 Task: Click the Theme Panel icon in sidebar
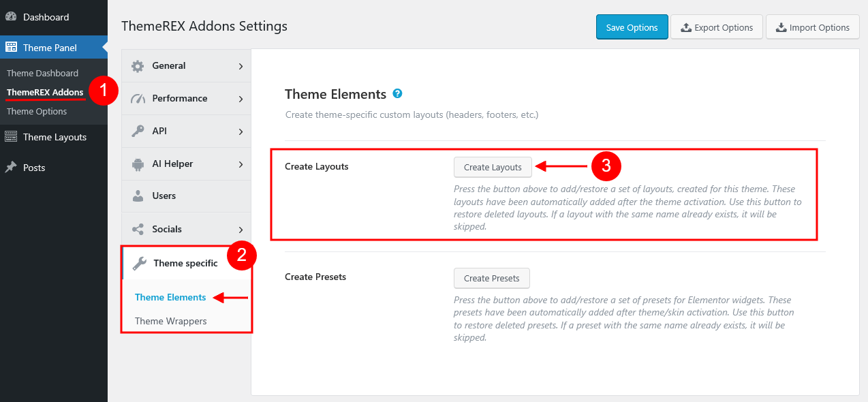click(x=11, y=48)
